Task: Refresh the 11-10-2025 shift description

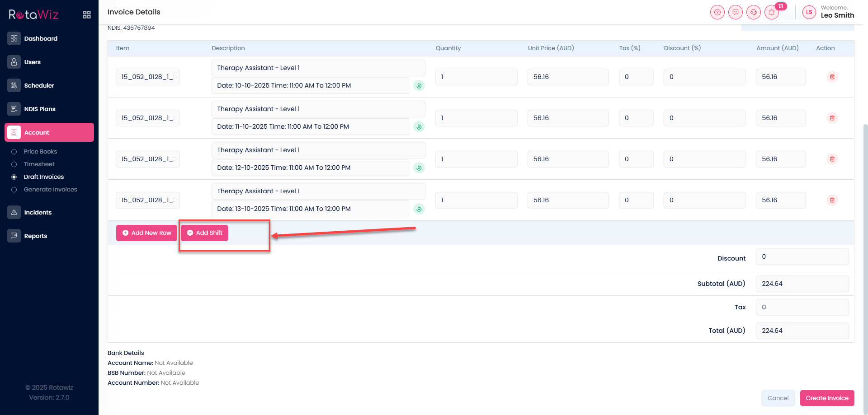Action: pyautogui.click(x=419, y=127)
